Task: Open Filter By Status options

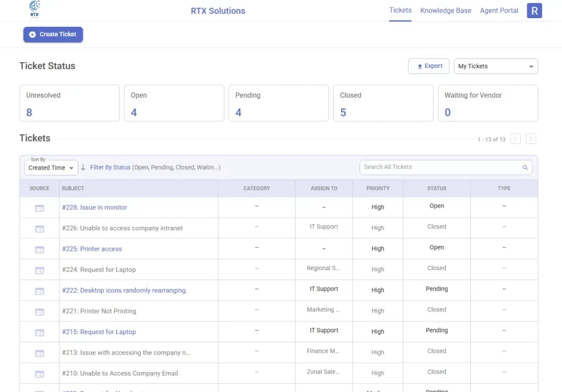Action: pos(110,167)
